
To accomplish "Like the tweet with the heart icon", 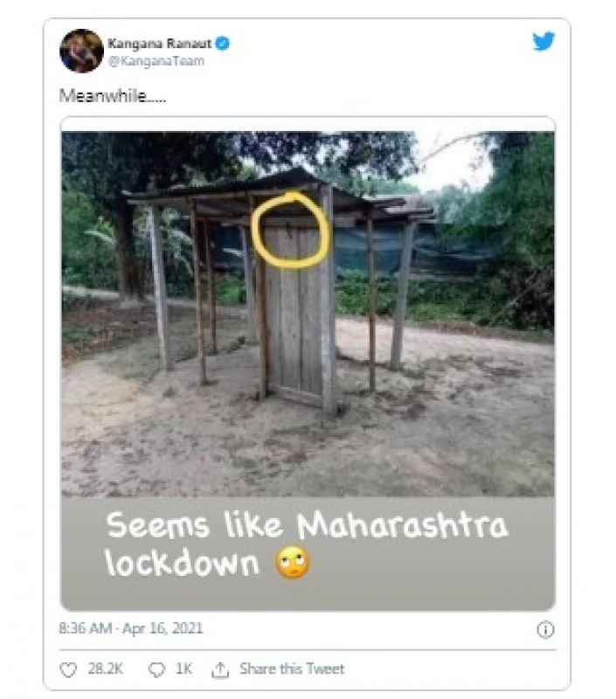I will click(x=68, y=669).
